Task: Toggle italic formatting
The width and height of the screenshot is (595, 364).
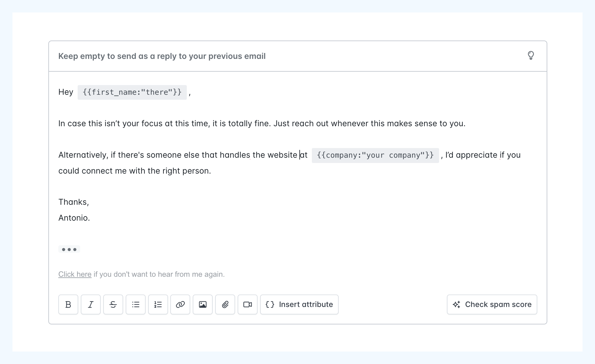Action: coord(90,304)
